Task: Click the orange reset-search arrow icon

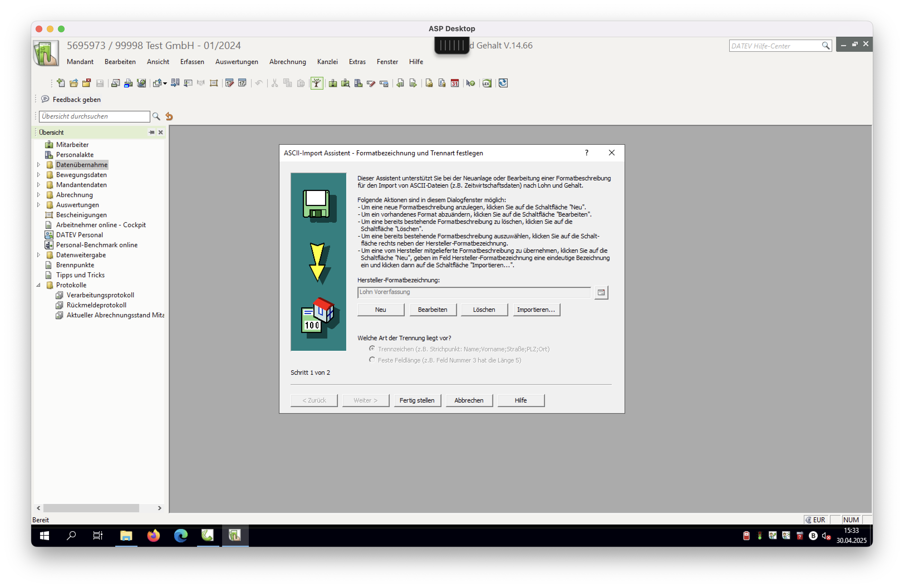Action: click(169, 117)
